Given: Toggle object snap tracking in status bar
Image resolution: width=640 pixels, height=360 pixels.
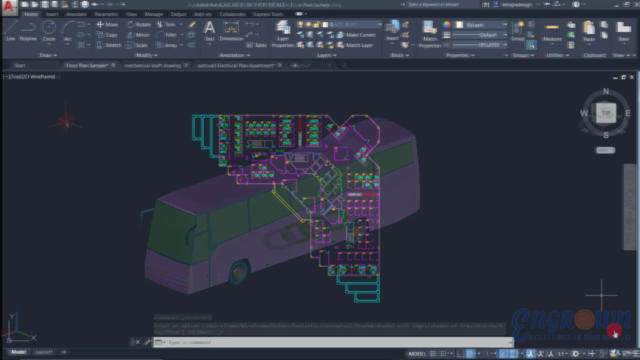Looking at the screenshot, I should (503, 353).
